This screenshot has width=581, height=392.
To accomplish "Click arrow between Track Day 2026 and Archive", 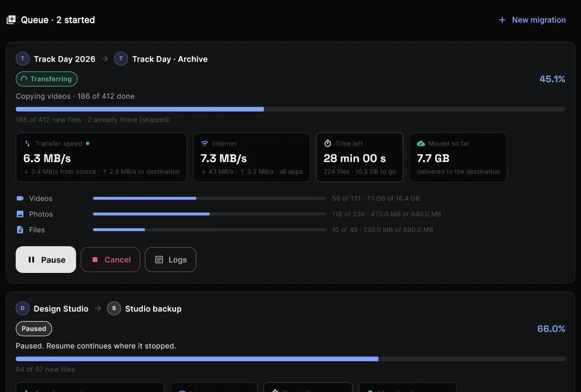I will (x=105, y=59).
